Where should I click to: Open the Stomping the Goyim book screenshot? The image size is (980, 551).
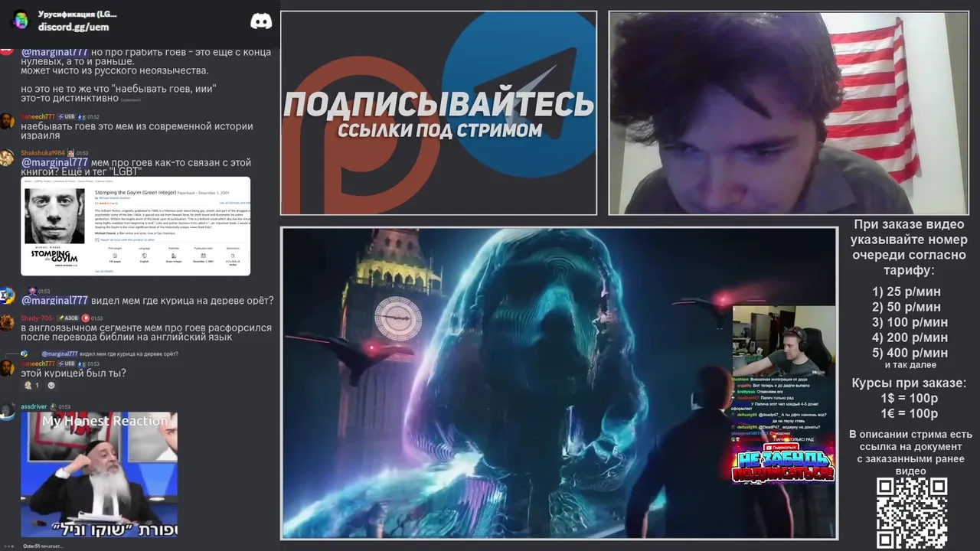pyautogui.click(x=136, y=227)
